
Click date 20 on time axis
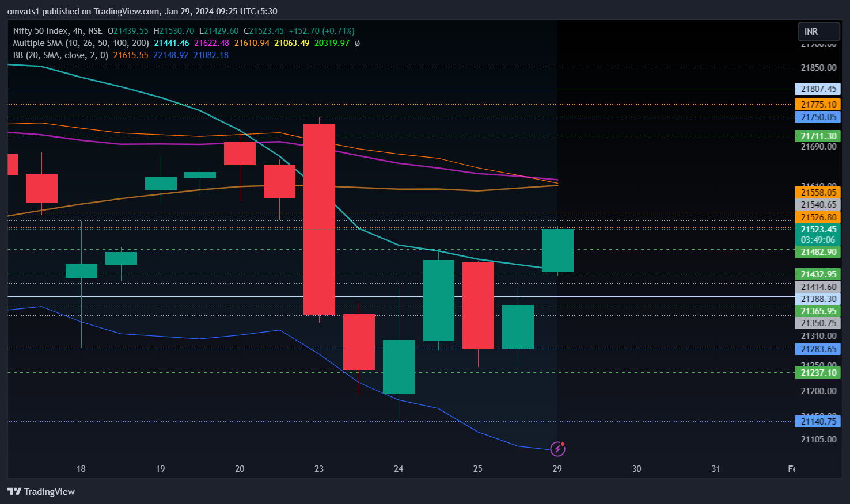(240, 469)
